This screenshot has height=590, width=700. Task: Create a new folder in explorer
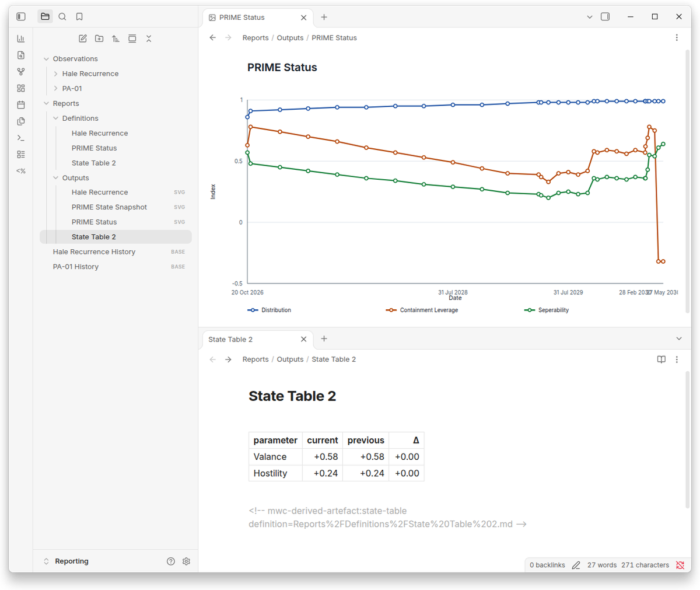[99, 39]
